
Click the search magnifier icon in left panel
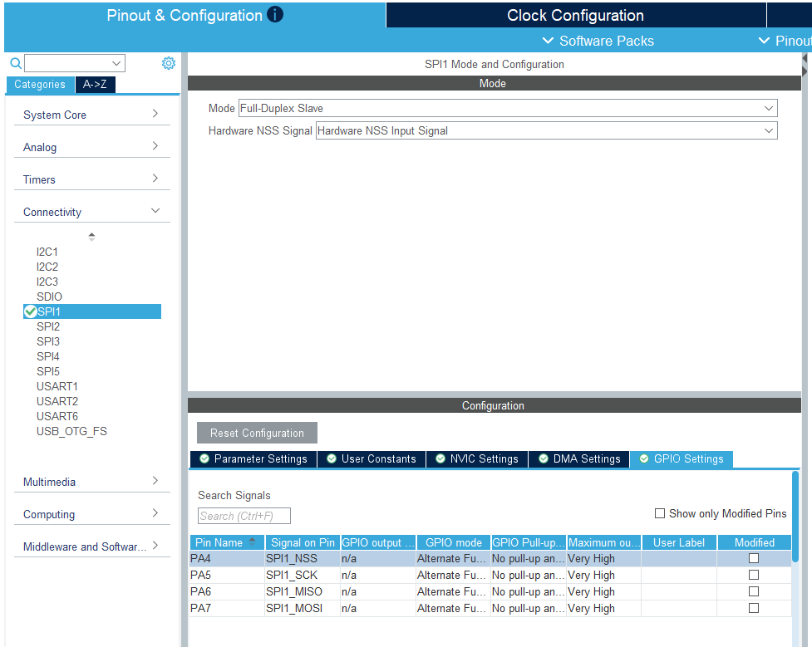[x=16, y=63]
